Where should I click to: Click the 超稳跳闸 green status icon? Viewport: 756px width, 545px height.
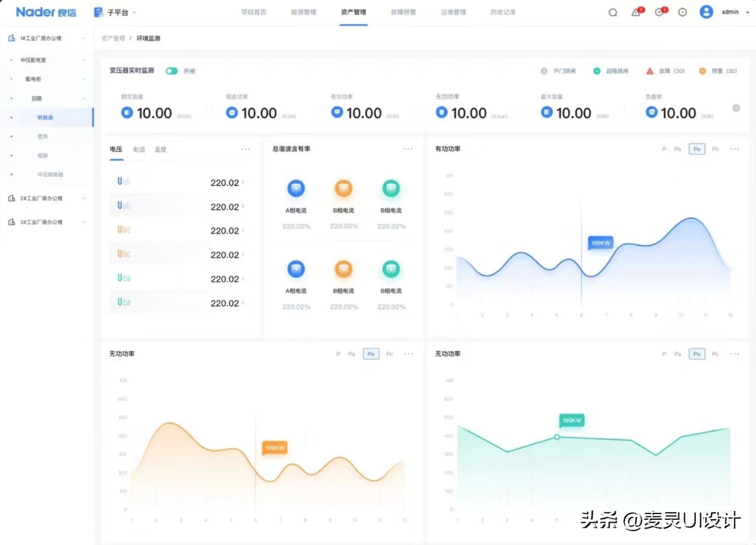(x=597, y=71)
